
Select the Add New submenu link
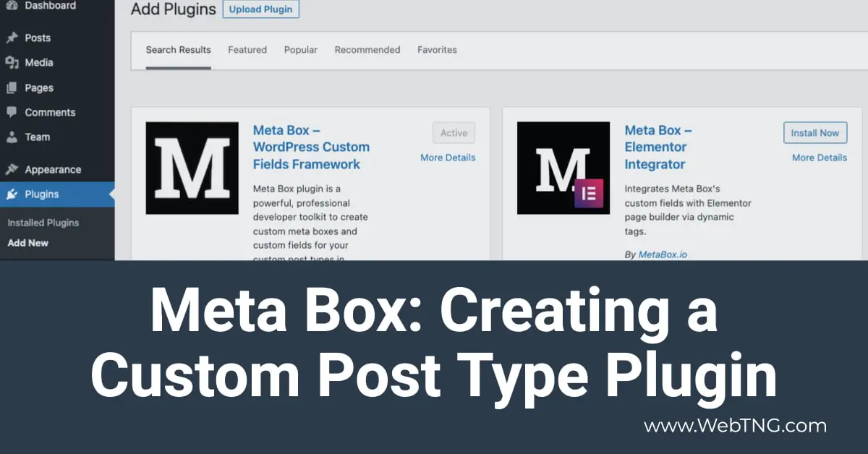[28, 243]
